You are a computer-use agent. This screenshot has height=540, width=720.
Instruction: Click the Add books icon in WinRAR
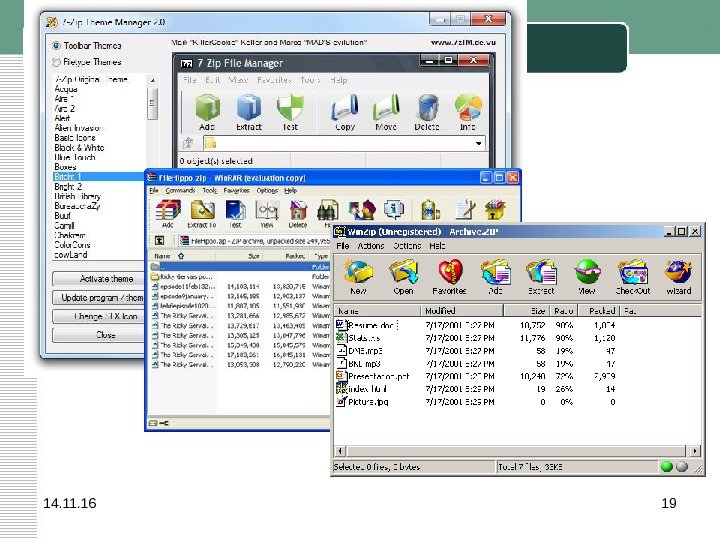click(x=168, y=210)
